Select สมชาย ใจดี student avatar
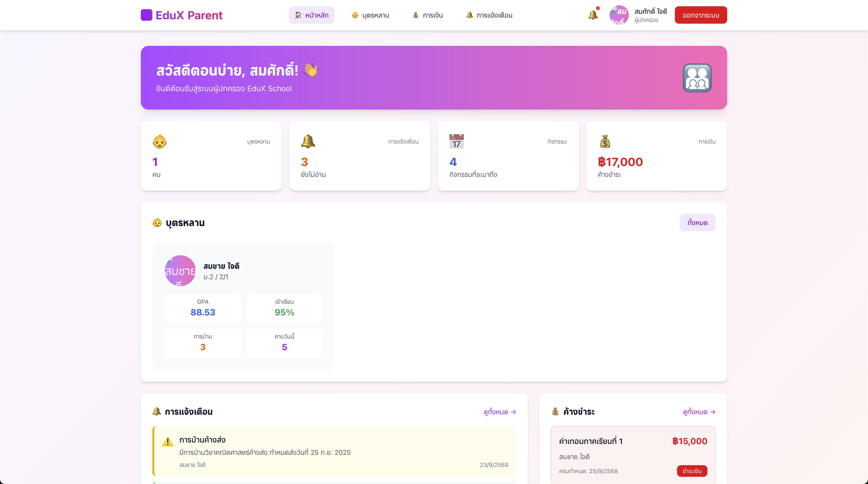This screenshot has height=484, width=868. [x=180, y=270]
